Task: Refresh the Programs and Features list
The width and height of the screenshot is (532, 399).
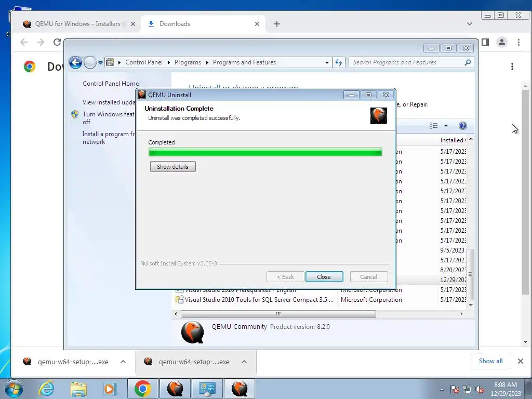Action: click(339, 62)
